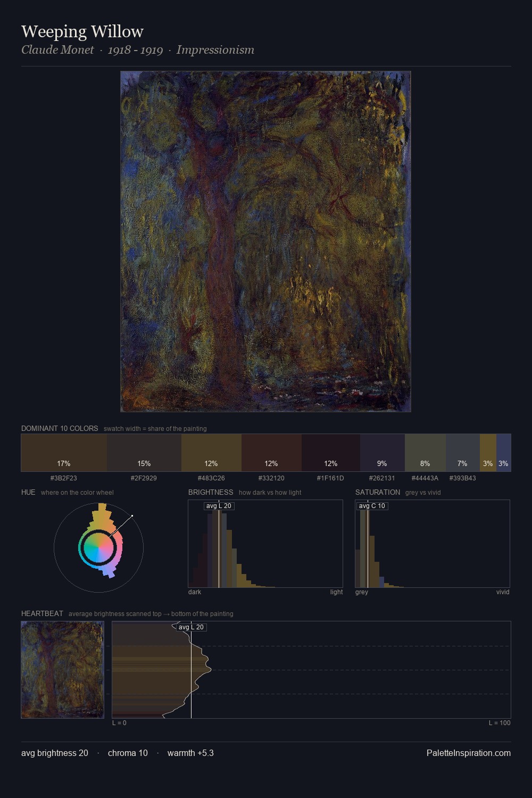Click the narrow blue 3% swatch

tap(503, 453)
